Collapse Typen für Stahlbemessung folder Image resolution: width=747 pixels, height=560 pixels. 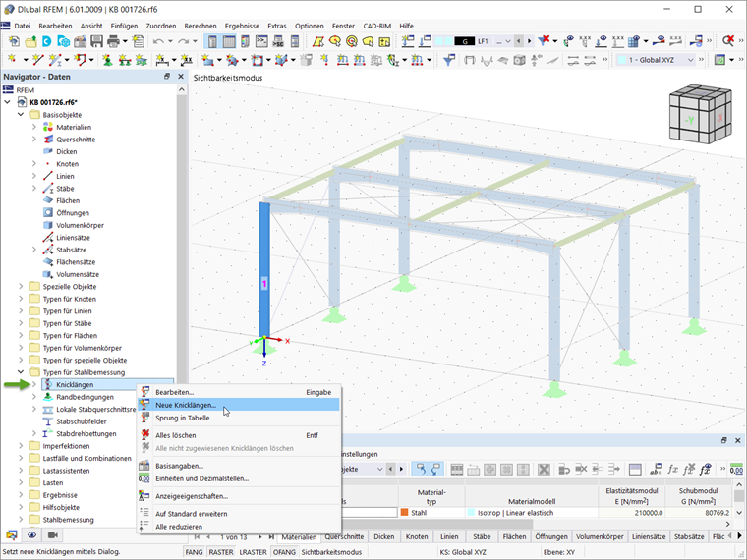click(21, 372)
